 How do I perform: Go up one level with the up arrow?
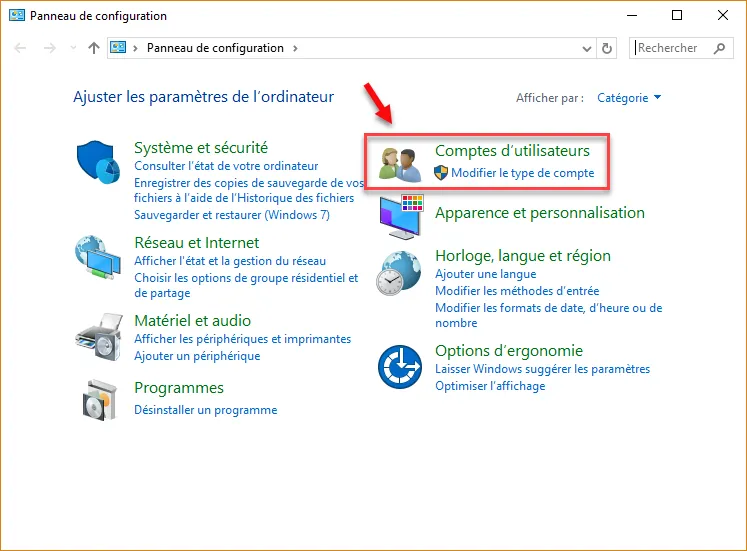[x=94, y=48]
